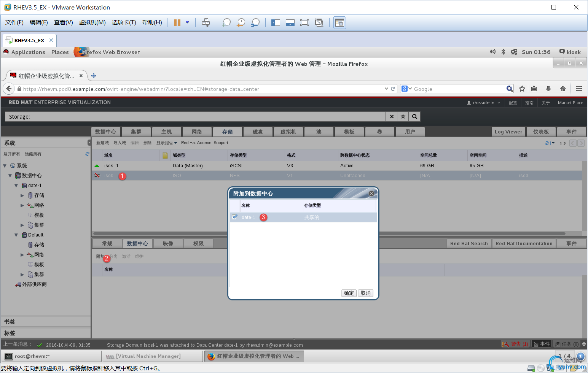Viewport: 588px width, 373px height.
Task: Take a snapshot of this virtual machine
Action: coord(226,22)
